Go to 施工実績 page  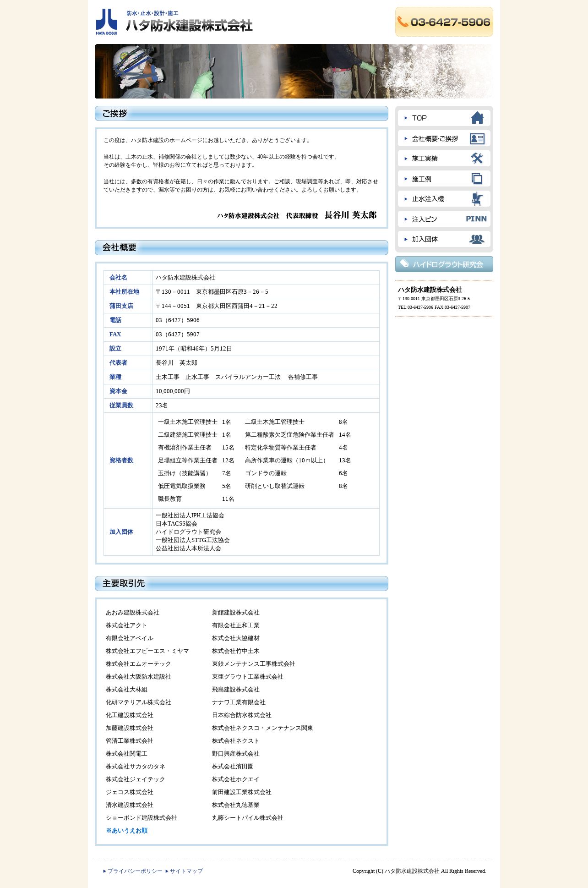444,159
